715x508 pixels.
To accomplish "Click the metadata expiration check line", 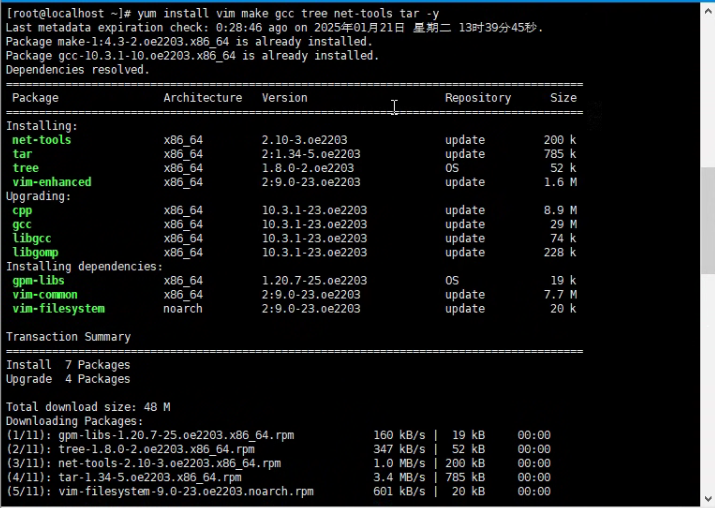I will click(275, 28).
